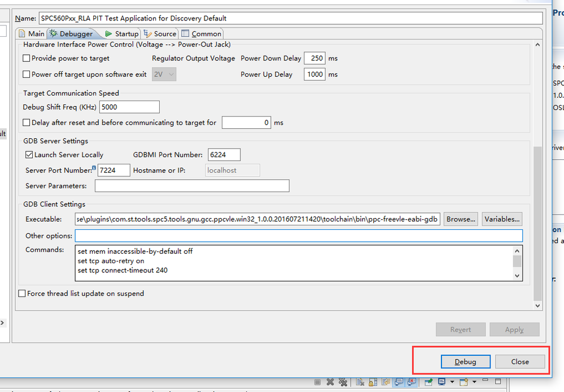Click the Server Port Number field
564x392 pixels.
coord(113,170)
